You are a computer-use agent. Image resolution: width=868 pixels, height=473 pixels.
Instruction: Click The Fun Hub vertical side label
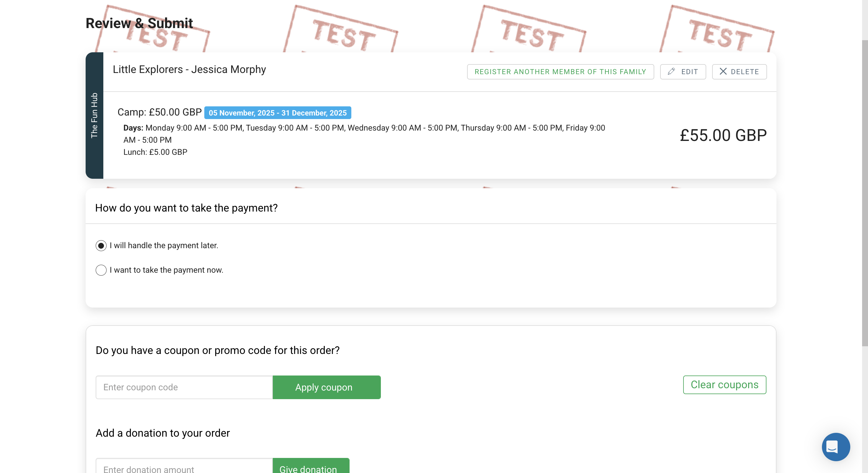click(x=94, y=115)
